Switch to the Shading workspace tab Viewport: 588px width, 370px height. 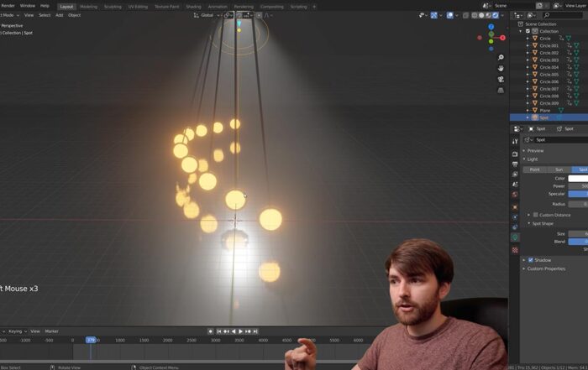click(193, 6)
